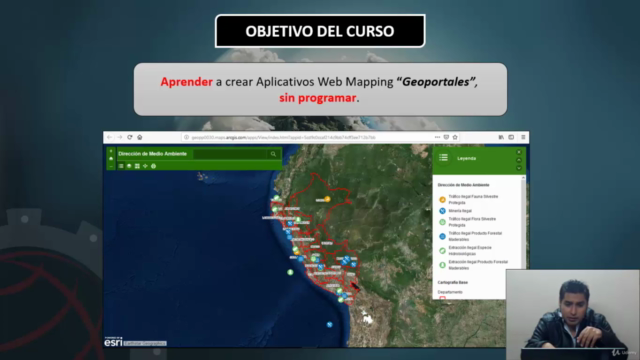Click the orange marker in northern Peru
This screenshot has height=360, width=640.
[x=327, y=199]
